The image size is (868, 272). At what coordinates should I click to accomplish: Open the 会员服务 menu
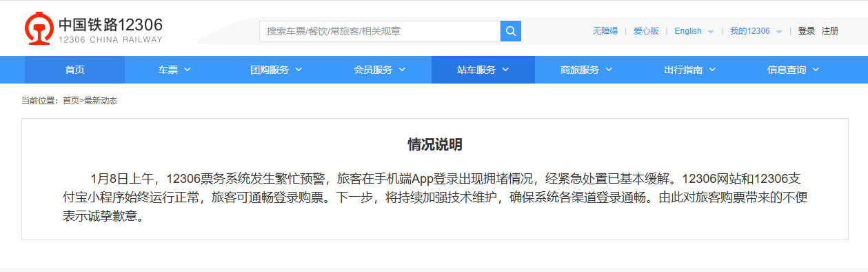click(x=380, y=70)
